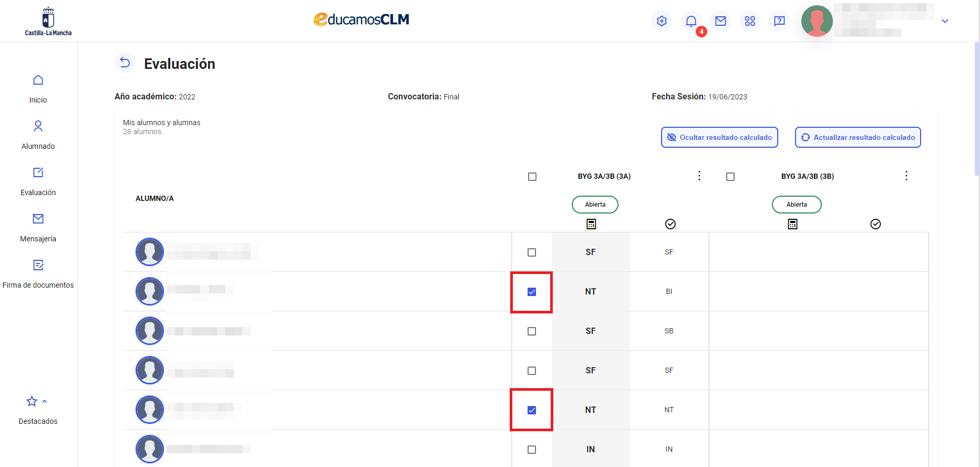Click avatar of student in SF / SB row

[150, 331]
